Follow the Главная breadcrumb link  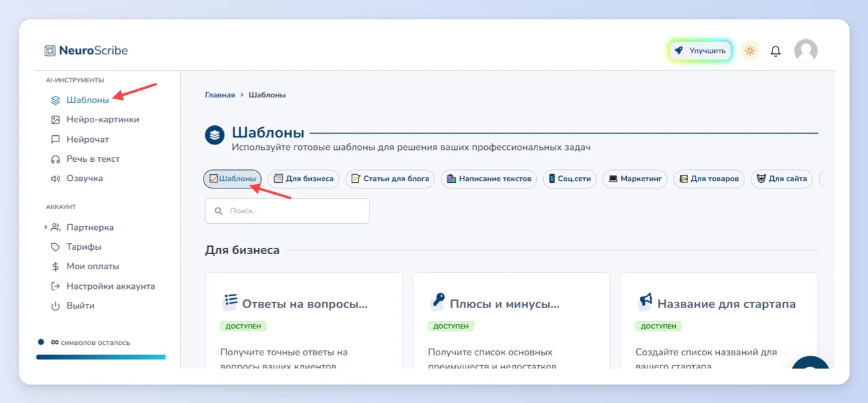[x=220, y=95]
